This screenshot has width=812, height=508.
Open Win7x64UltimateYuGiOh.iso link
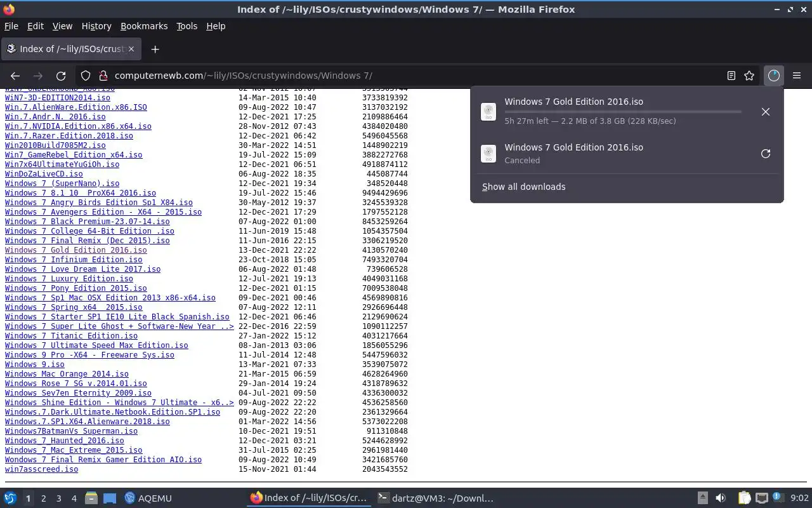[x=62, y=164]
